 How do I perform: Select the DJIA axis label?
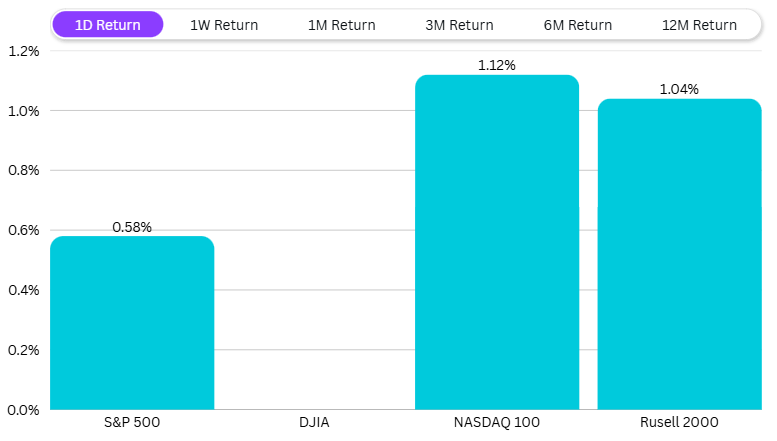click(x=314, y=423)
